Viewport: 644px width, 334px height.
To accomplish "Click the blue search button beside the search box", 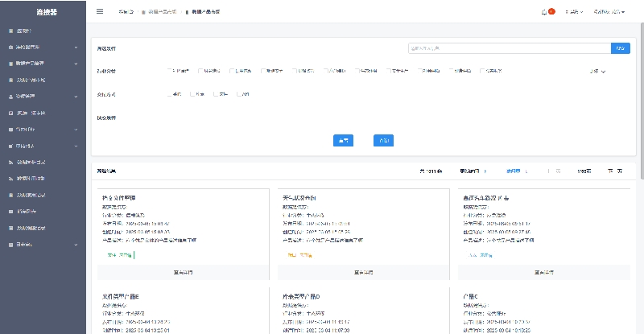I will [x=620, y=48].
